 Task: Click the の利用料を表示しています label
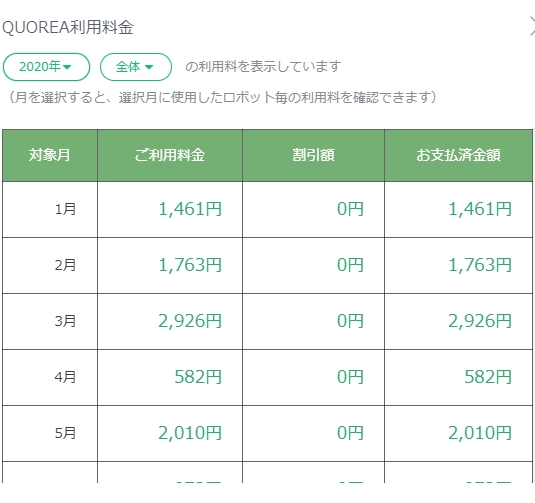click(263, 67)
